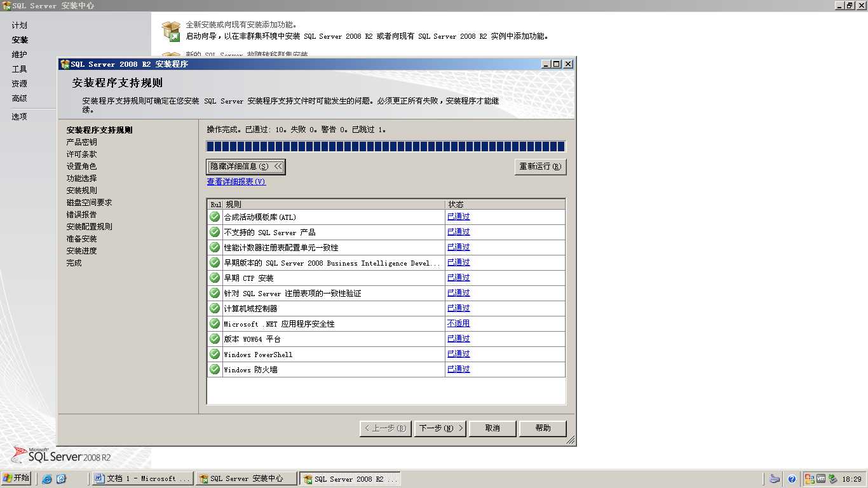Screen dimensions: 868x488
Task: Click 全新安装或向现有安装添加功能 link text
Action: tap(241, 25)
